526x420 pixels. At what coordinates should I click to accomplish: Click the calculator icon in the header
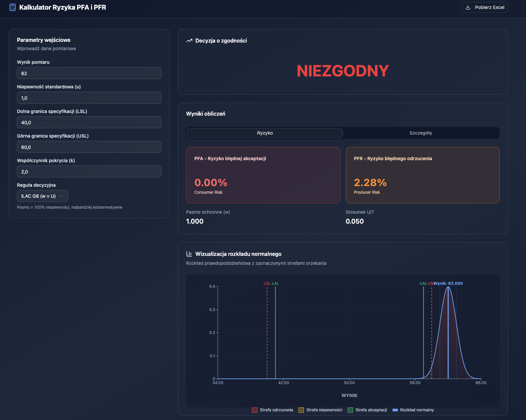tap(13, 7)
